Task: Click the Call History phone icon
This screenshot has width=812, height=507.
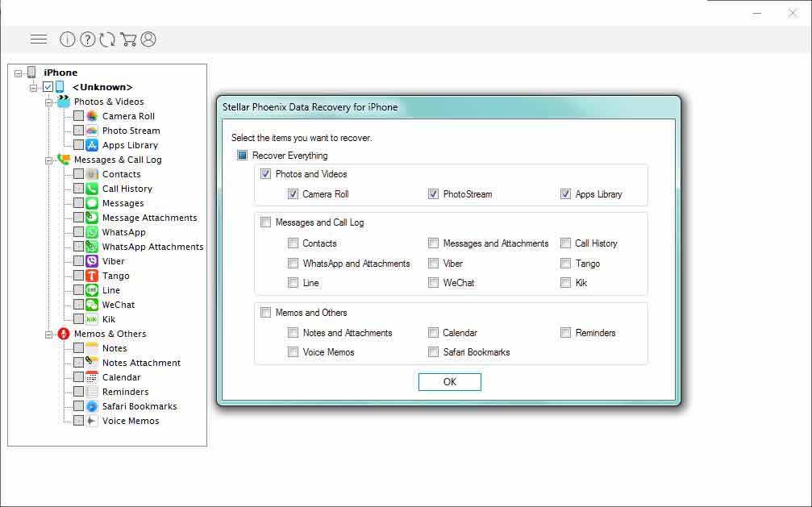Action: click(92, 189)
